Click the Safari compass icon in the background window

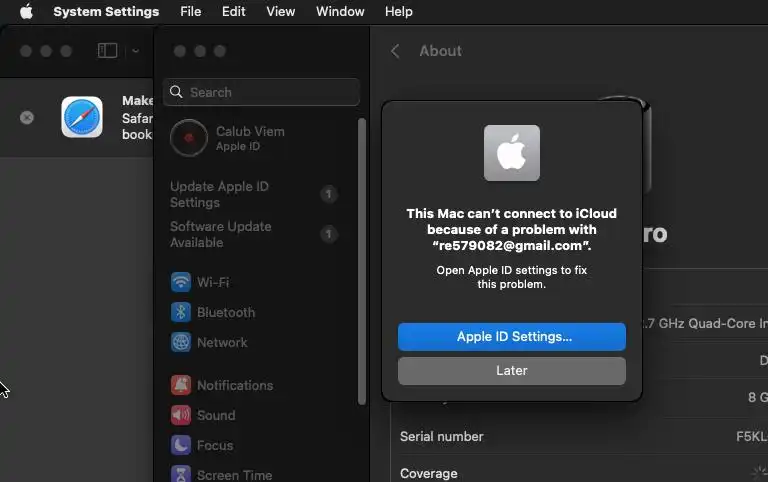(x=82, y=117)
